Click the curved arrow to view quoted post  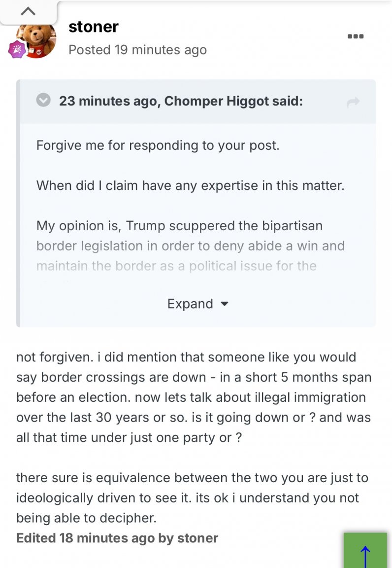pos(353,102)
